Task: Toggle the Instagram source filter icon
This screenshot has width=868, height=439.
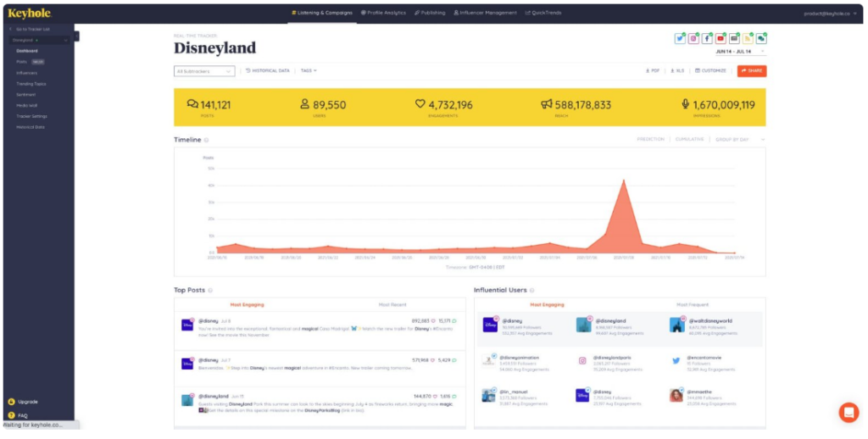Action: pyautogui.click(x=693, y=39)
